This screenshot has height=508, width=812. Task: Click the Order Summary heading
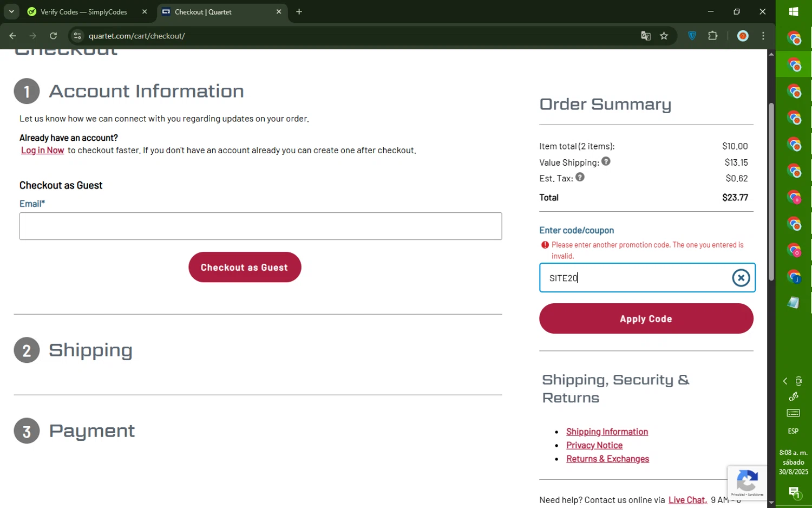(x=605, y=104)
